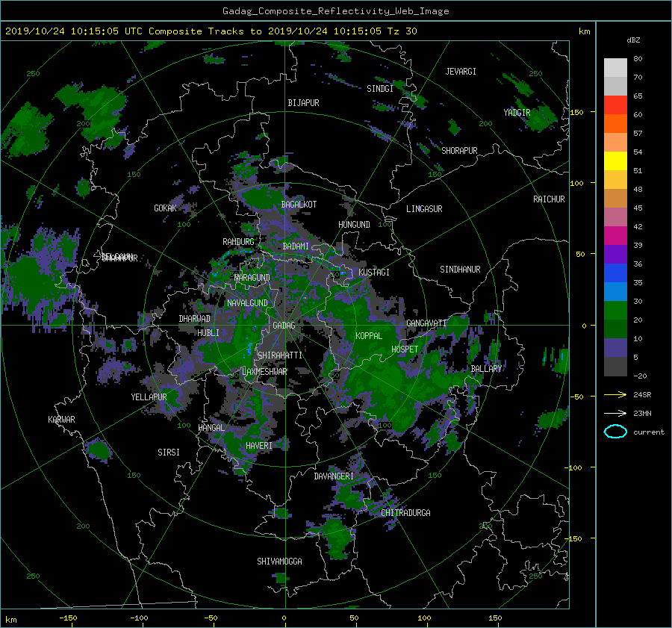Image resolution: width=672 pixels, height=628 pixels.
Task: Click the HAVERI city label
Action: click(259, 446)
